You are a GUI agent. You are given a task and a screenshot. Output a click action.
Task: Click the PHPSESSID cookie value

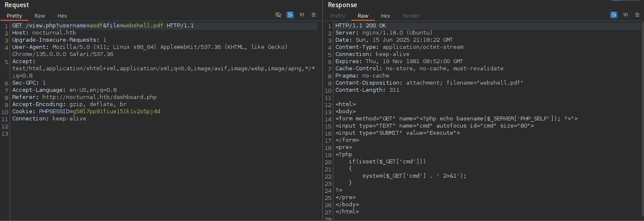(116, 112)
